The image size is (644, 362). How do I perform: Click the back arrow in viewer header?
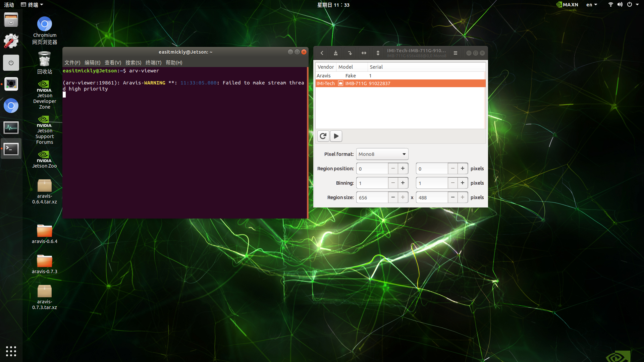[322, 53]
